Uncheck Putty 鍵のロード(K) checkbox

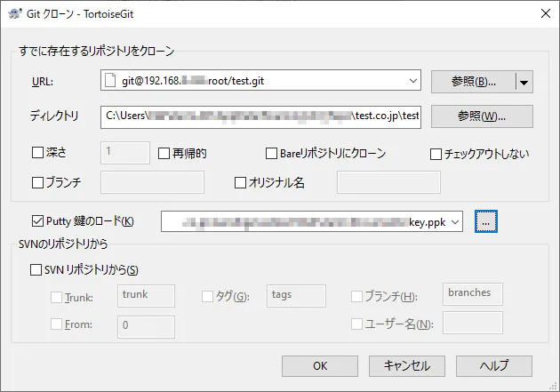click(37, 221)
